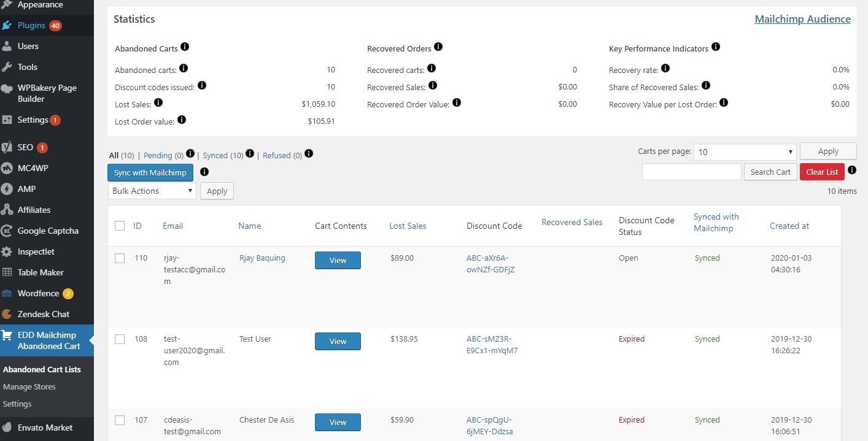Sort by Synced with Mailchimp column

716,223
